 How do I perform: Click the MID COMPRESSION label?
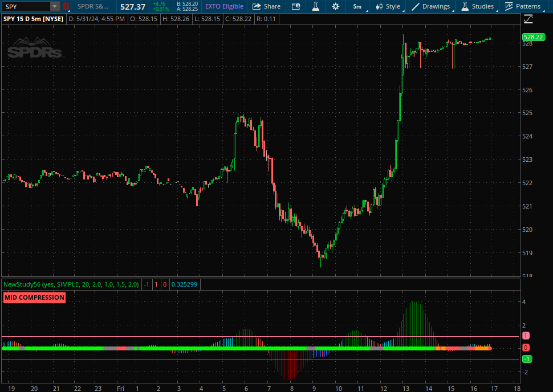point(34,297)
